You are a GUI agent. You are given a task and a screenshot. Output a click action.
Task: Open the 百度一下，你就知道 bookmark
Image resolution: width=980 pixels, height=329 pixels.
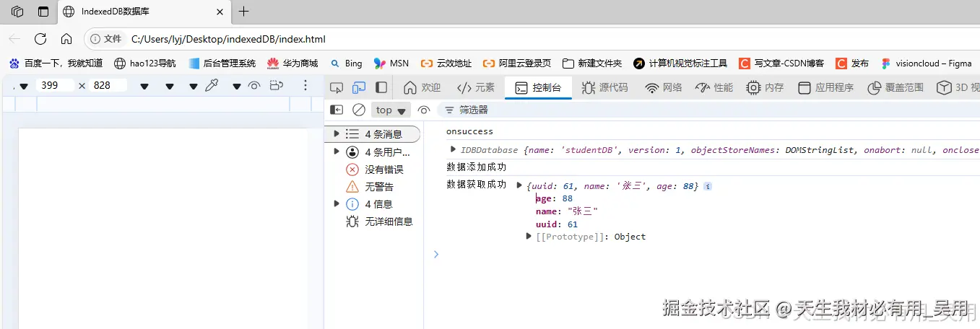tap(56, 63)
